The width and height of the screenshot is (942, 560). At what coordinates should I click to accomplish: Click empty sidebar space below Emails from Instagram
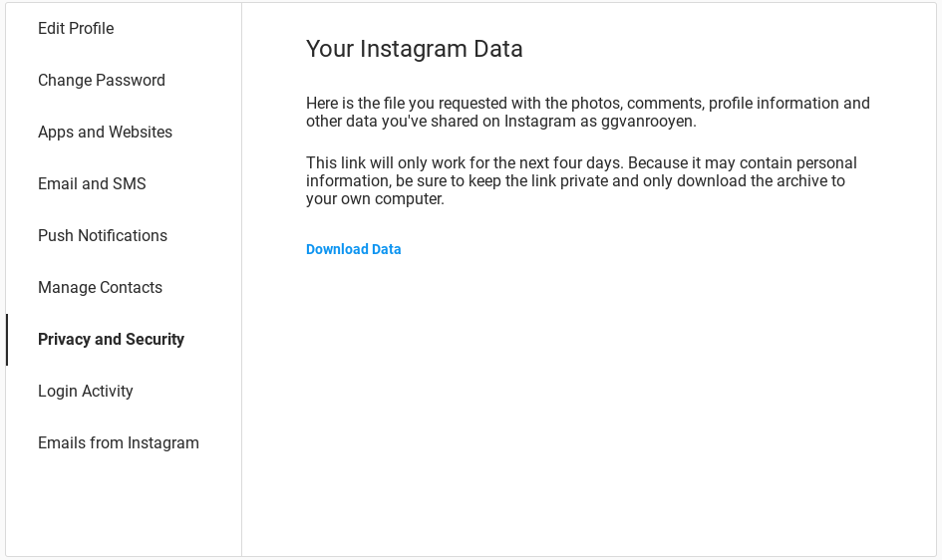click(124, 508)
